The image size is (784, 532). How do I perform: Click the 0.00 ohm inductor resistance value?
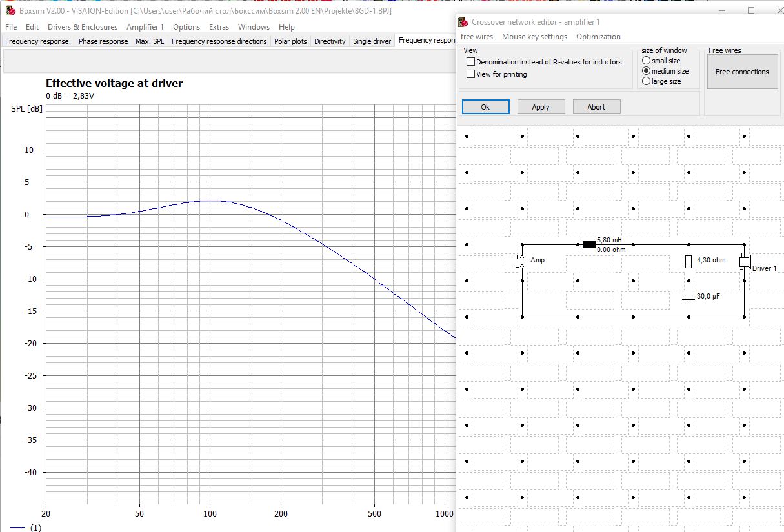click(611, 249)
